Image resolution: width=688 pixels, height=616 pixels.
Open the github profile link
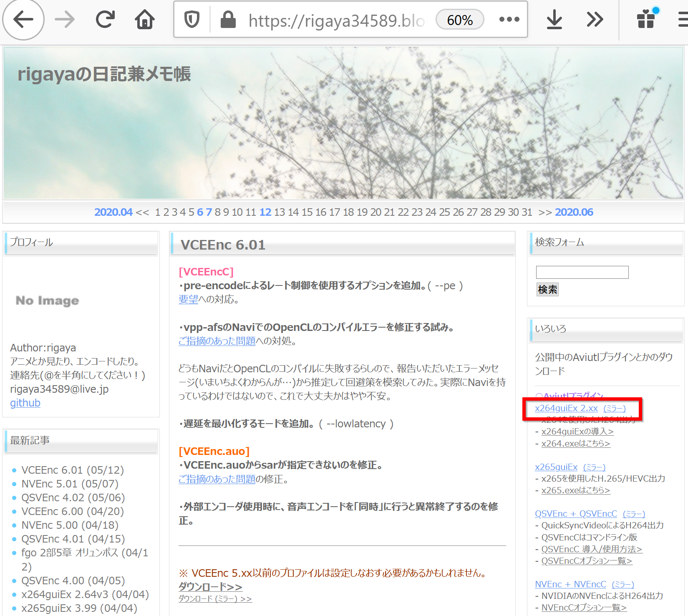coord(25,403)
